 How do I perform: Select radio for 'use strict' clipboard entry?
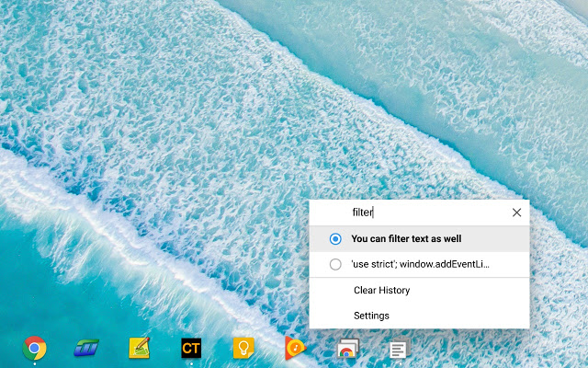click(x=335, y=264)
